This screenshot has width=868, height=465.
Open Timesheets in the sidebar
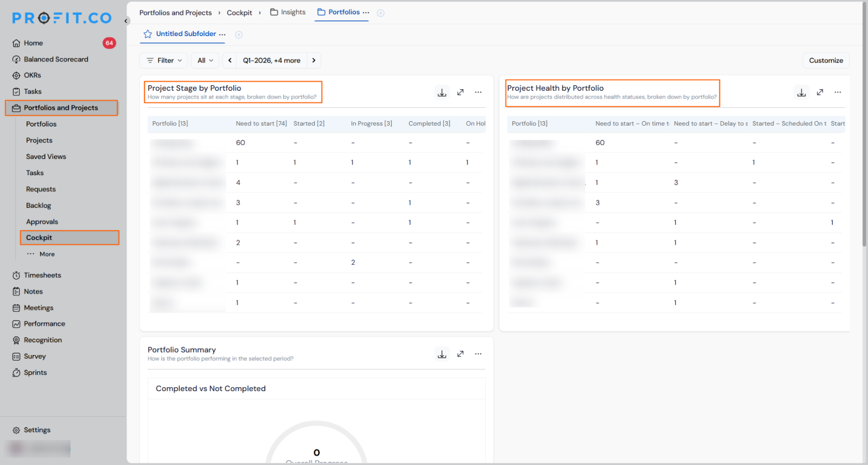pyautogui.click(x=43, y=275)
